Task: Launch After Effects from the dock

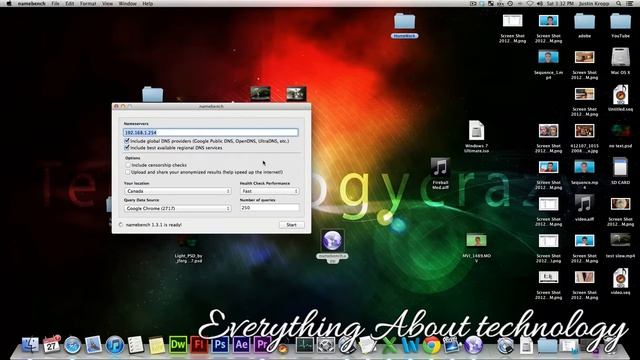Action: pos(241,345)
